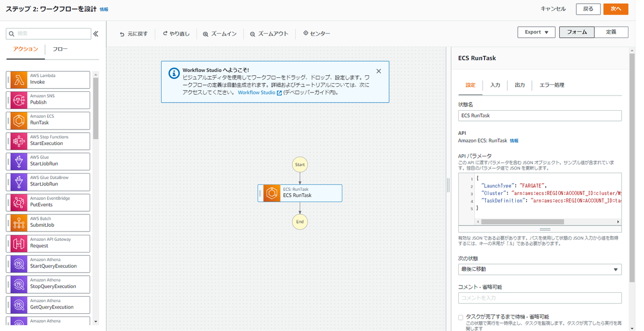Open the 情報 link next to API name

514,141
